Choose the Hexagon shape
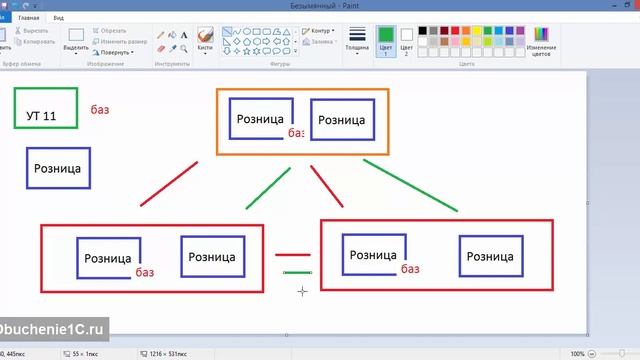This screenshot has height=360, width=640. (x=257, y=42)
